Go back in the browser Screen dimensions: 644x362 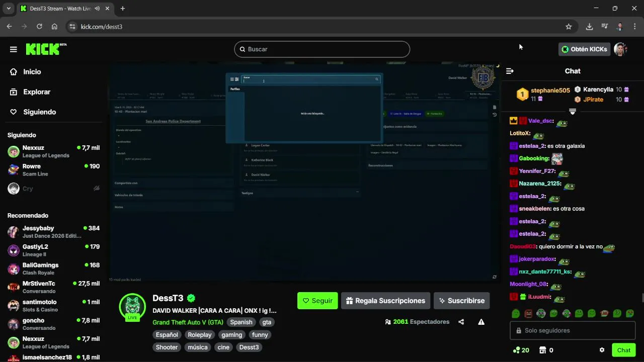(x=9, y=27)
